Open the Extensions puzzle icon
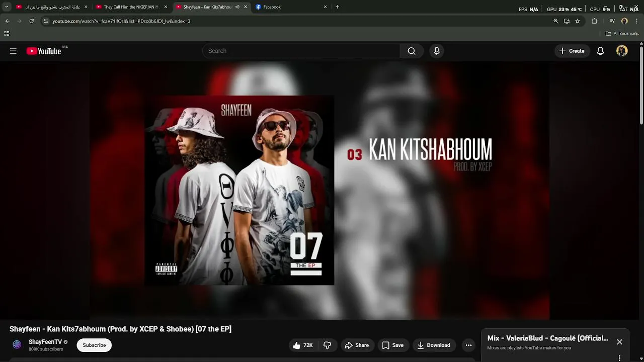Image resolution: width=644 pixels, height=362 pixels. pos(595,21)
